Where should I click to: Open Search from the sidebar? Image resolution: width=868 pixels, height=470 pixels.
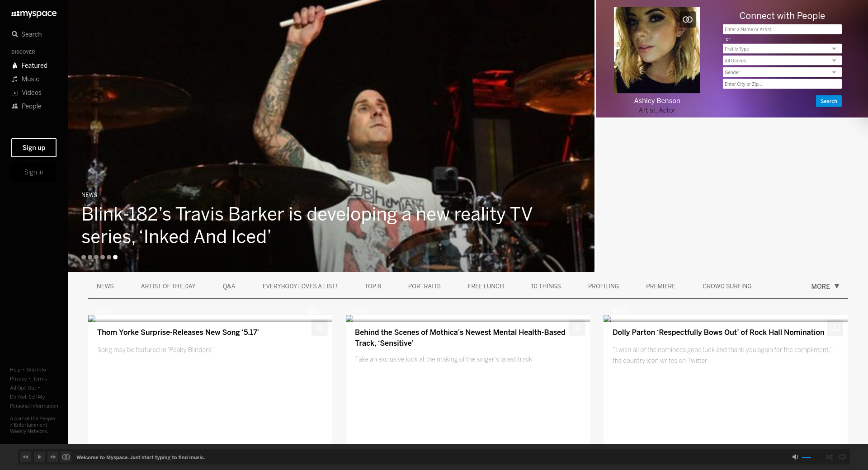(x=27, y=34)
